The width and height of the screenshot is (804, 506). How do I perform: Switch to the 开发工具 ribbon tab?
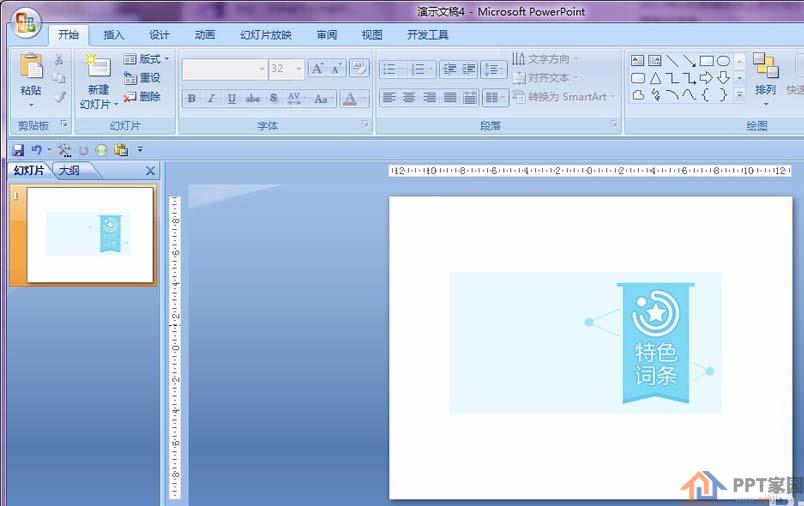(x=428, y=35)
